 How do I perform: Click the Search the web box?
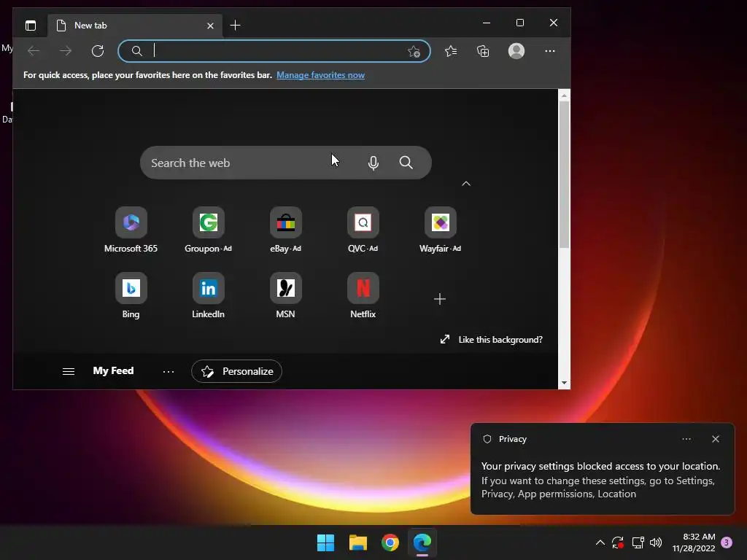pos(286,163)
